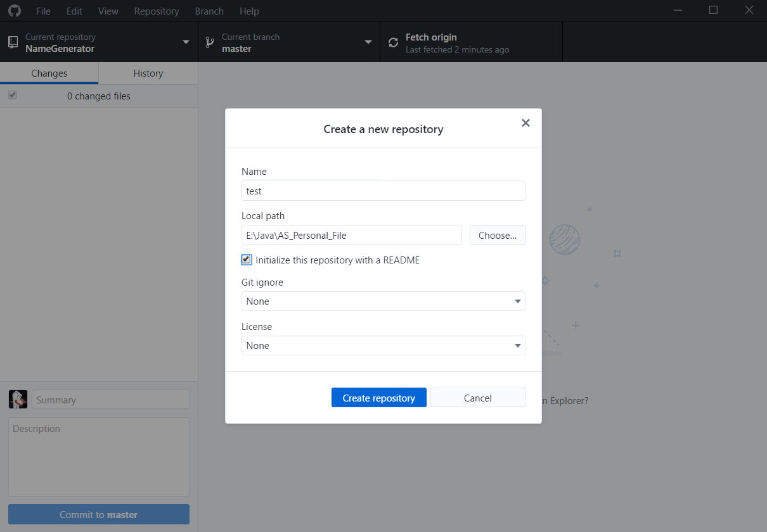Open the View menu
This screenshot has width=767, height=532.
click(108, 11)
